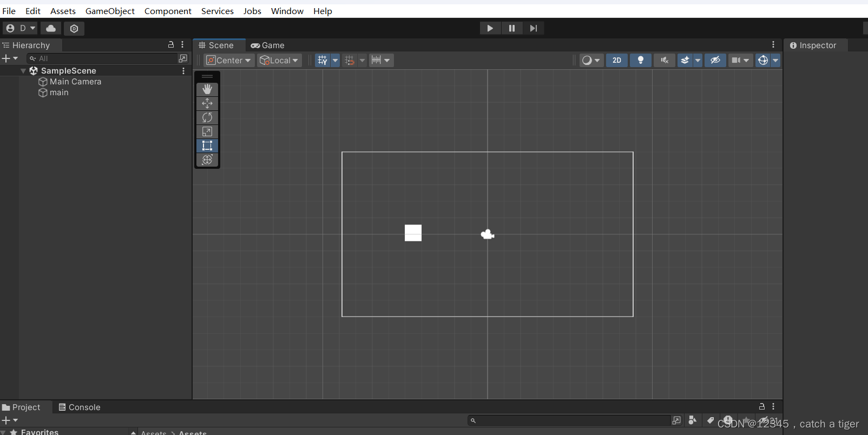The height and width of the screenshot is (435, 868).
Task: Open the File menu
Action: pyautogui.click(x=9, y=11)
